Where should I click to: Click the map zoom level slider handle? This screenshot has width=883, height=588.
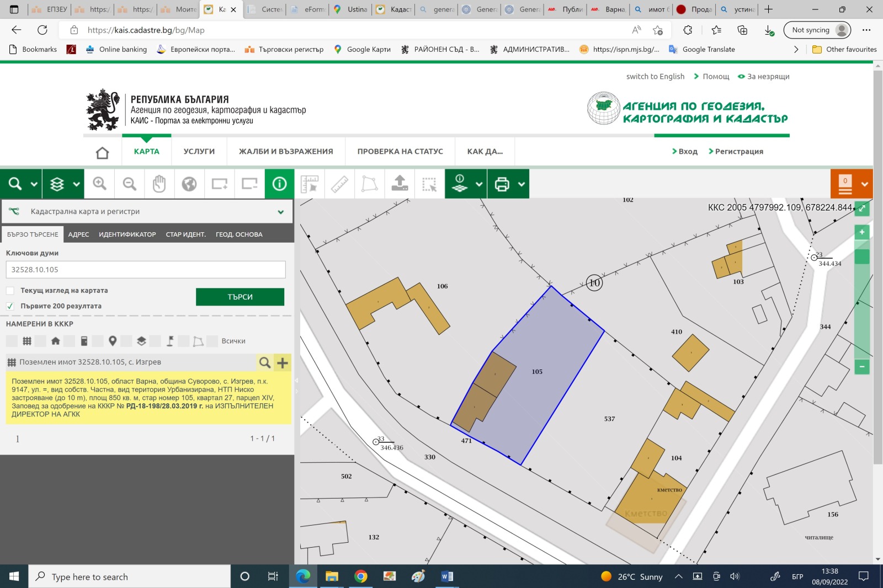[861, 256]
